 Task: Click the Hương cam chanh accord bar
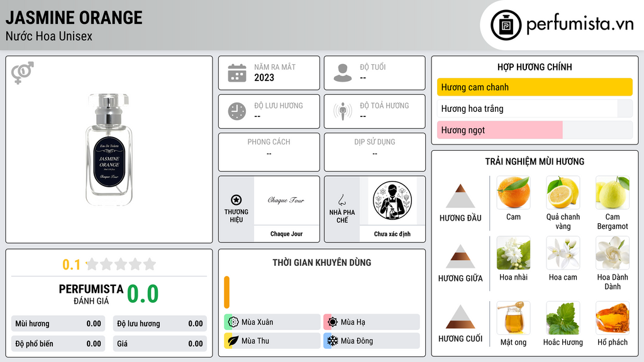click(535, 87)
